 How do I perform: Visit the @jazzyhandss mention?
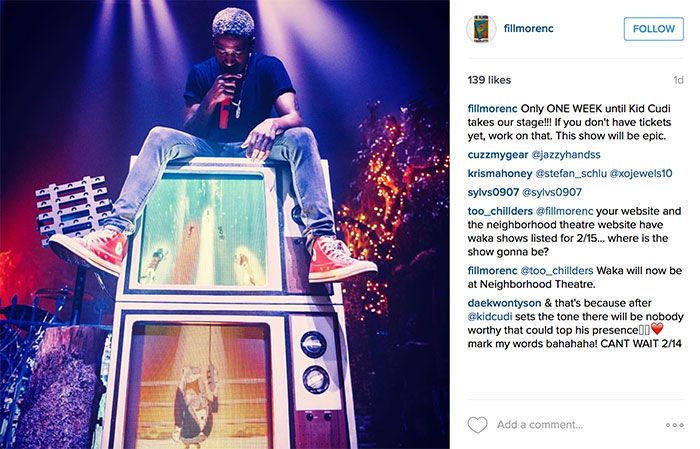pos(566,155)
